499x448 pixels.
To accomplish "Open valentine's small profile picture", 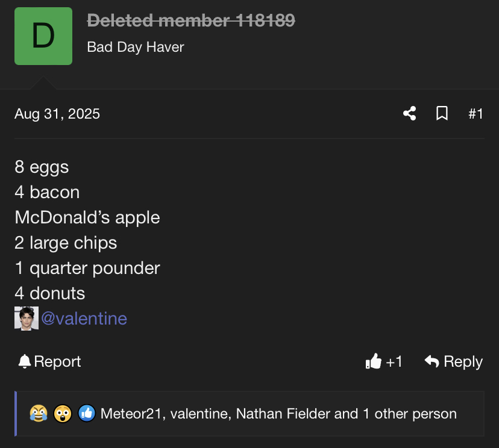I will (27, 319).
